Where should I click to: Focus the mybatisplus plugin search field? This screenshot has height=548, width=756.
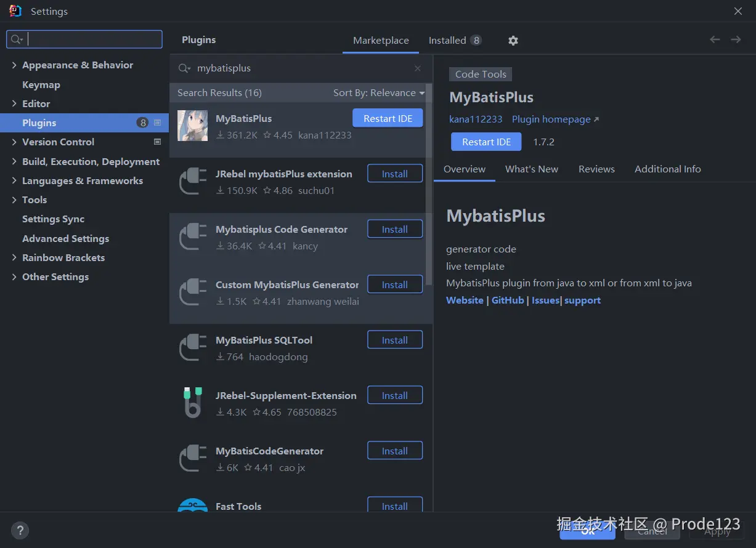click(302, 68)
